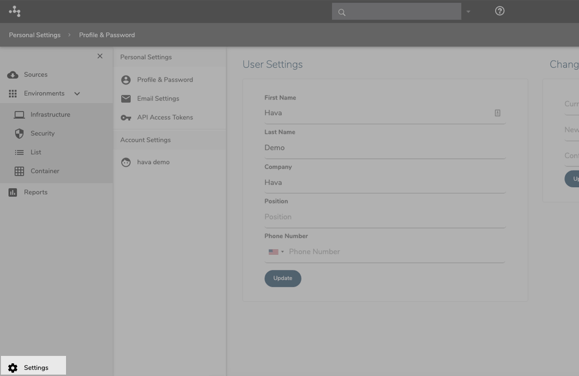Click the Update button in User Settings
Viewport: 579px width, 376px height.
pyautogui.click(x=283, y=278)
